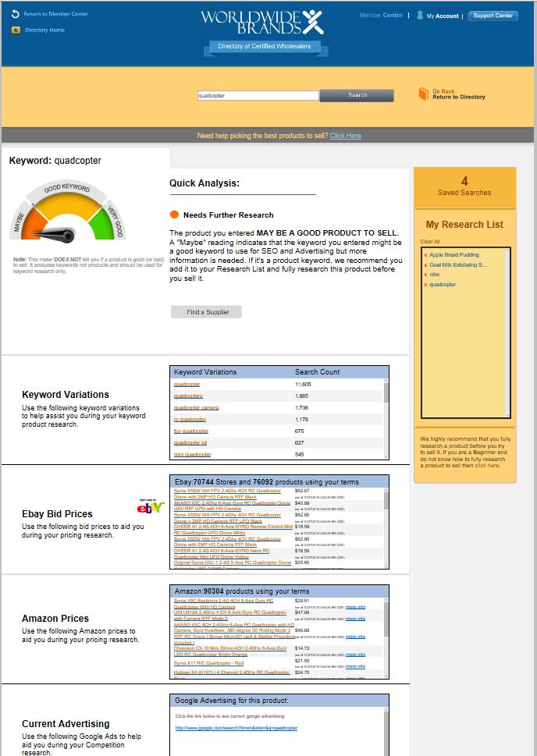This screenshot has height=756, width=537.
Task: Click the My Account person icon
Action: point(420,16)
